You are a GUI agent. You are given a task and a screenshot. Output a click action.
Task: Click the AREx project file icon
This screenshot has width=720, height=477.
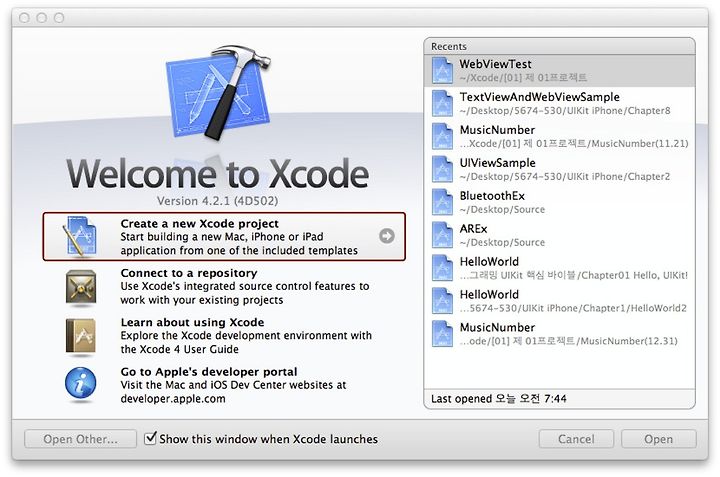(x=442, y=235)
